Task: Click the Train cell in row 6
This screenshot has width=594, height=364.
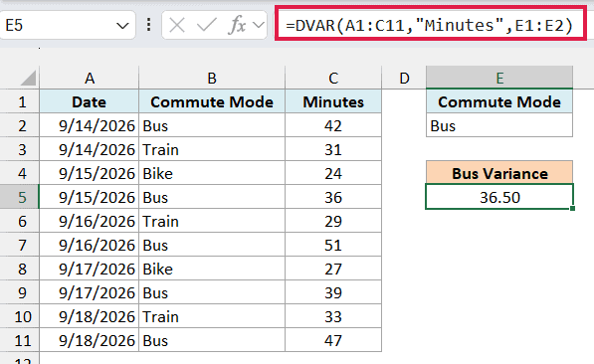Action: 212,221
